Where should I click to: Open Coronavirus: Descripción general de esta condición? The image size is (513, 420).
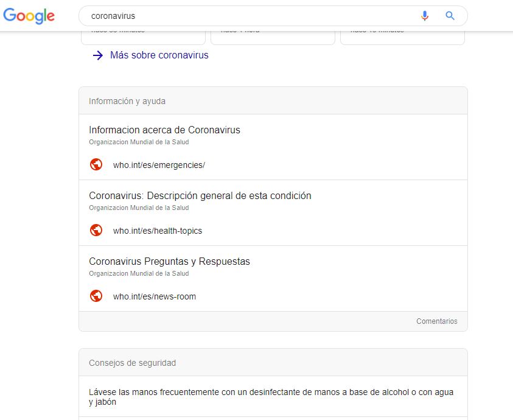tap(200, 195)
